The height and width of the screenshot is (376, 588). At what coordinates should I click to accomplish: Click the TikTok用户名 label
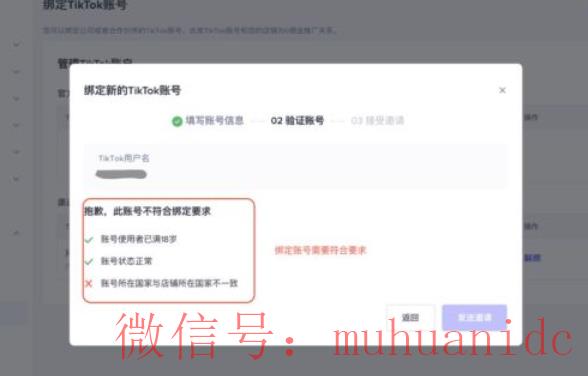click(x=124, y=158)
